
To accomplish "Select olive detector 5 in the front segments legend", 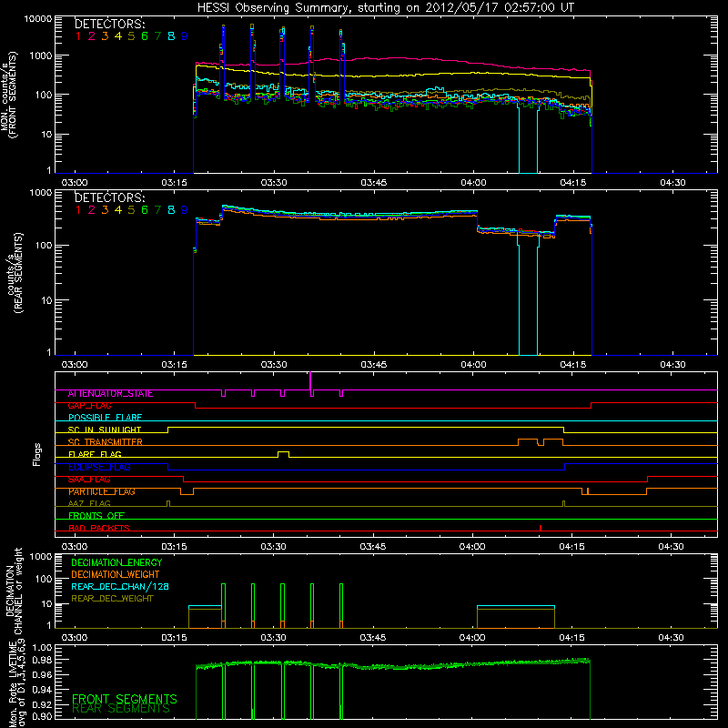I will (131, 36).
